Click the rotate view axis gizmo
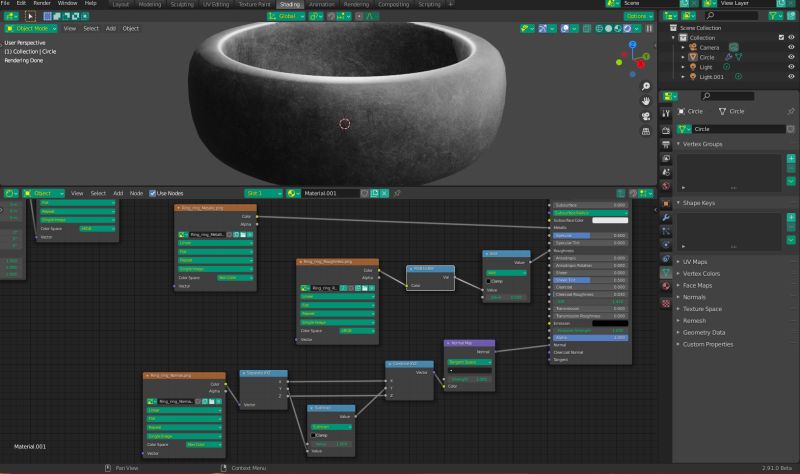This screenshot has height=474, width=800. coord(633,60)
